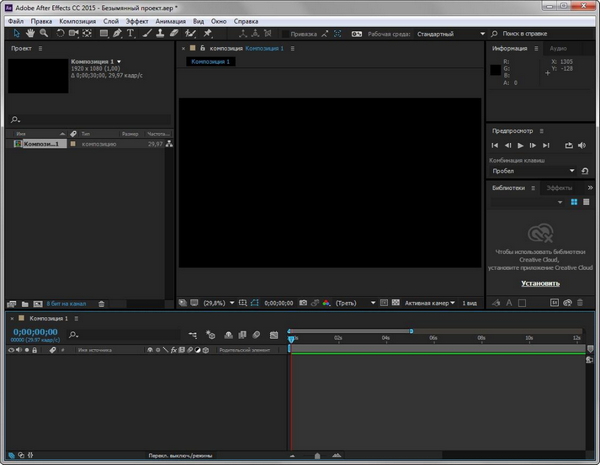The width and height of the screenshot is (600, 465).
Task: Select the Zoom magnifier tool
Action: [44, 33]
